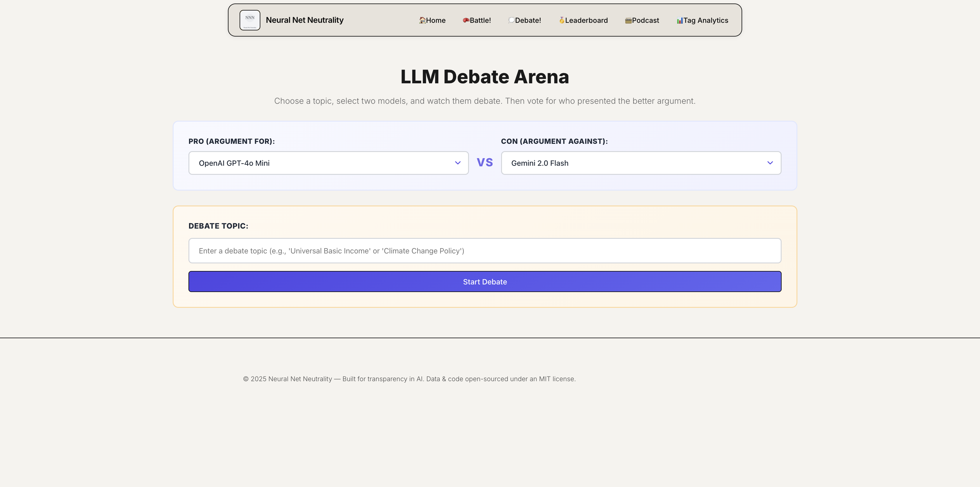Focus the debate topic text field

[x=485, y=251]
